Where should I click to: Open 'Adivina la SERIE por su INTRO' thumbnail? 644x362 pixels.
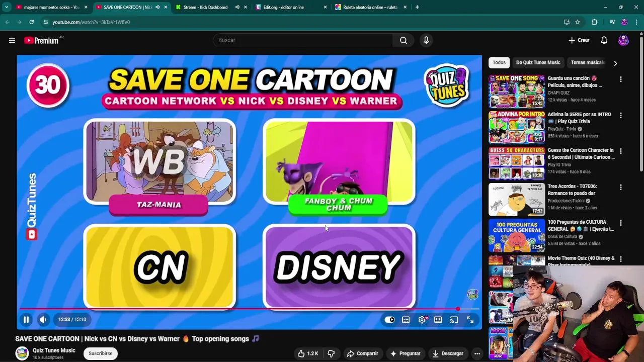pyautogui.click(x=517, y=127)
